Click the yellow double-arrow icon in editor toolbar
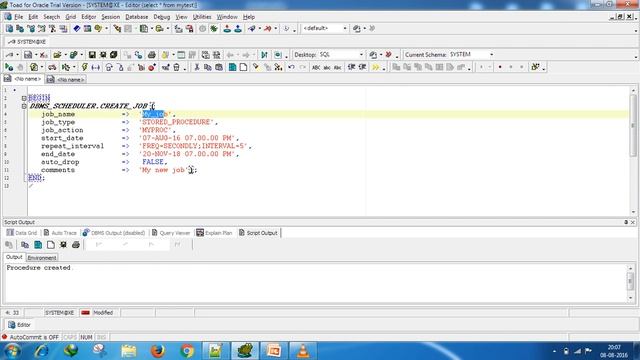 pyautogui.click(x=376, y=67)
